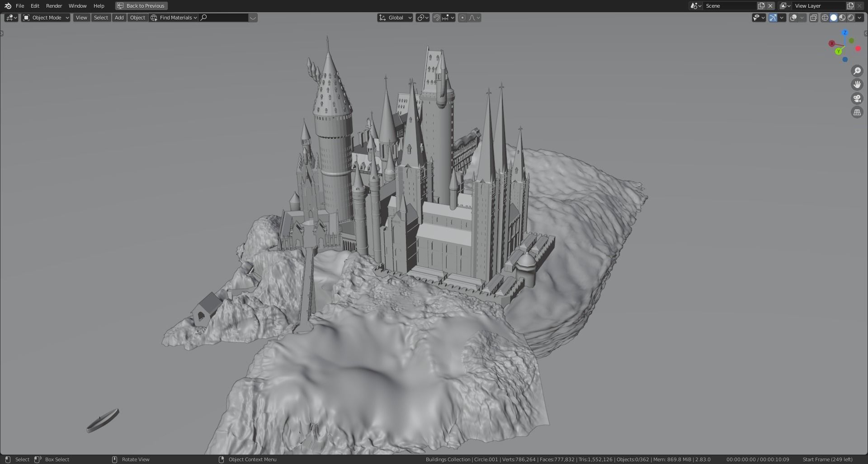
Task: Switch to solid viewport shading
Action: (x=834, y=18)
